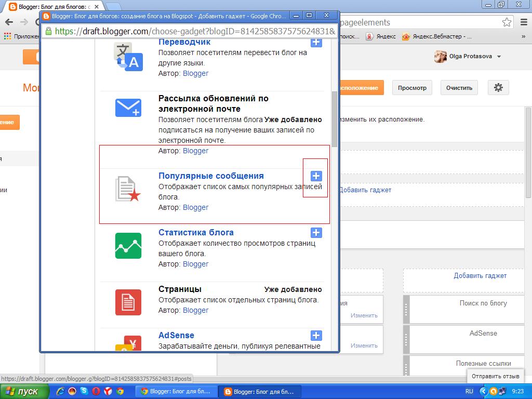Switch to the Blogger browser tab
Viewport: 532px width, 399px height.
(54, 6)
